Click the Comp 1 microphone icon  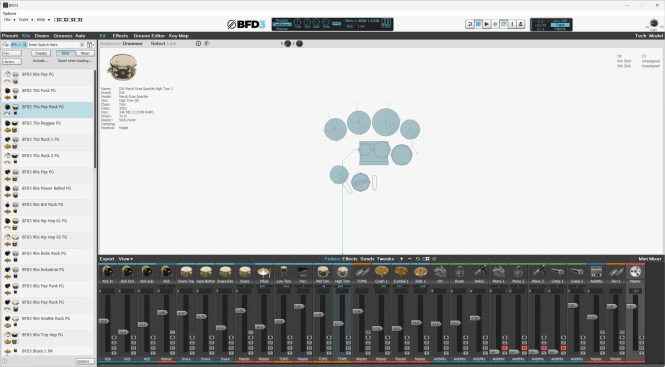[557, 272]
